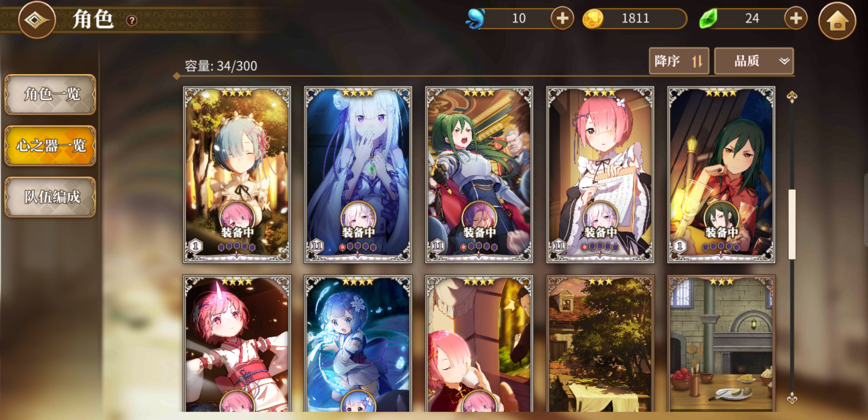This screenshot has height=420, width=868.
Task: Open the Rem in forest card
Action: (x=237, y=175)
